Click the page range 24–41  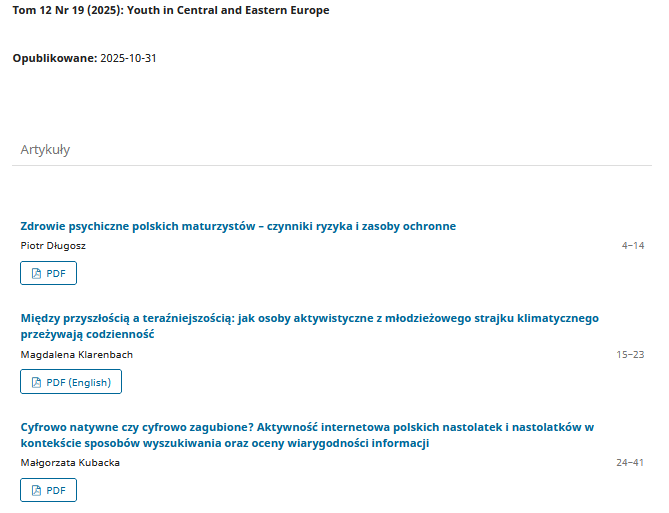[x=630, y=462]
